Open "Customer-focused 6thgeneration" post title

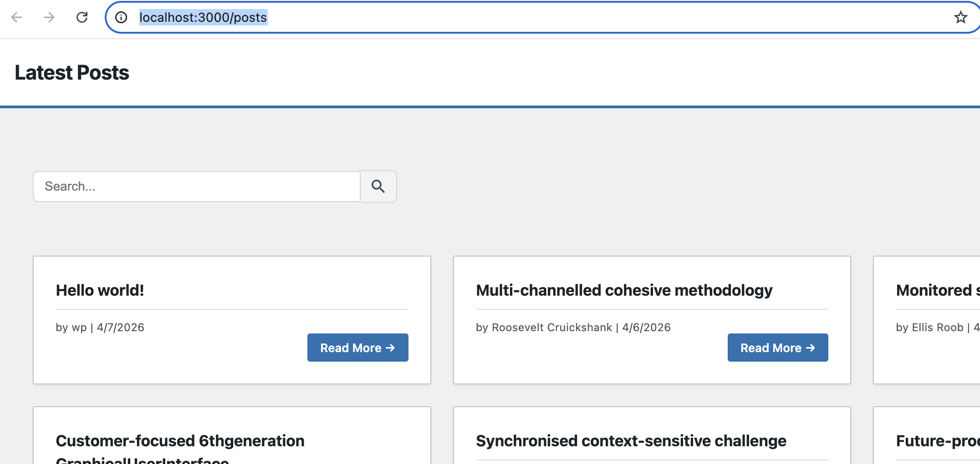click(180, 441)
